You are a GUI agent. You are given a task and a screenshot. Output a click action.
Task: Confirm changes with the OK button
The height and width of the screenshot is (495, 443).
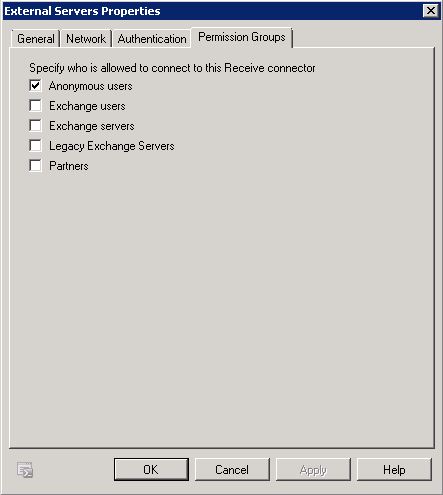click(x=151, y=469)
